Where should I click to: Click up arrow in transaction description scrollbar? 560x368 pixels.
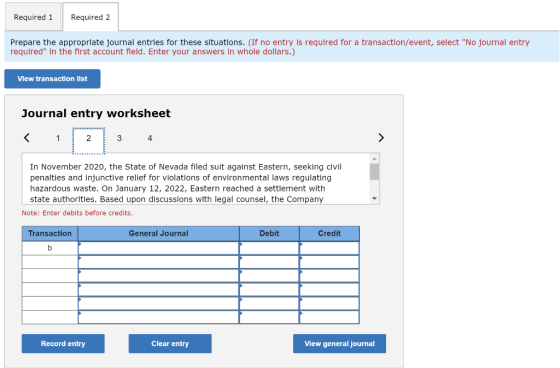tap(374, 158)
